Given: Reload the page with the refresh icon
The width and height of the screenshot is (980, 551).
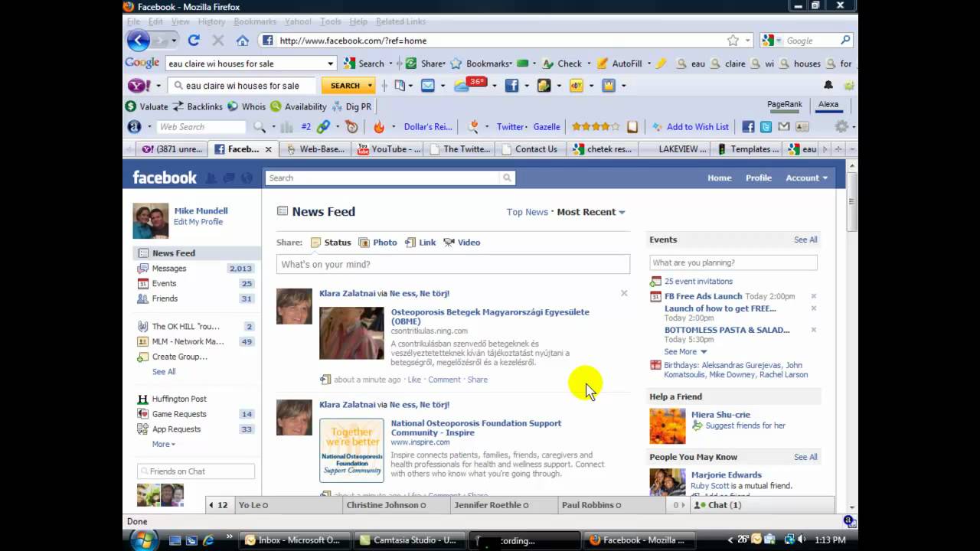Looking at the screenshot, I should tap(194, 41).
